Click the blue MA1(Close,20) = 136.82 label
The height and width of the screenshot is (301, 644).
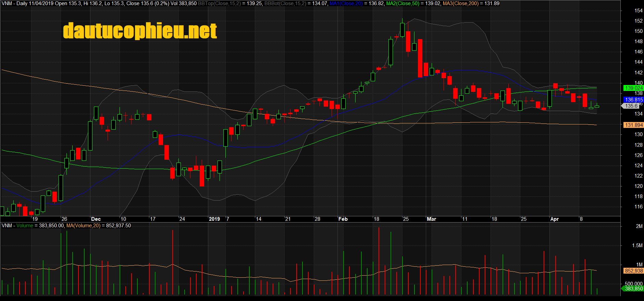[357, 3]
